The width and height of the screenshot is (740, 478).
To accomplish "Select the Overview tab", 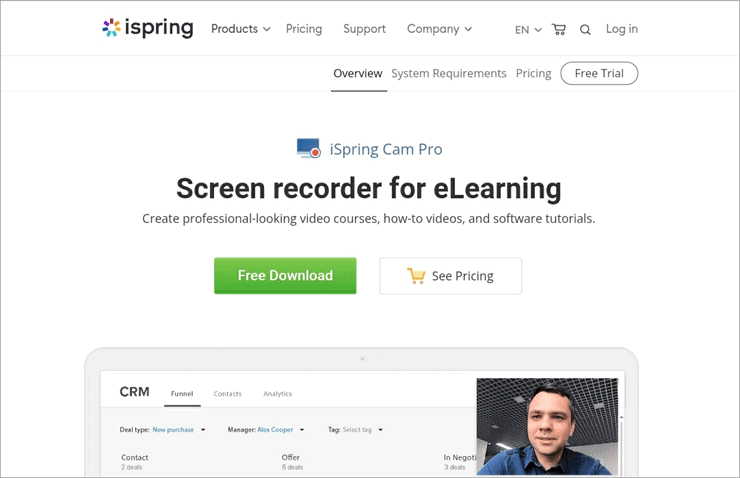I will pyautogui.click(x=358, y=73).
